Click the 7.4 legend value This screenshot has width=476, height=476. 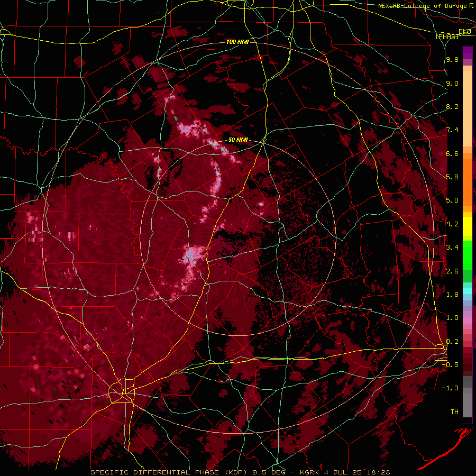[x=452, y=130]
